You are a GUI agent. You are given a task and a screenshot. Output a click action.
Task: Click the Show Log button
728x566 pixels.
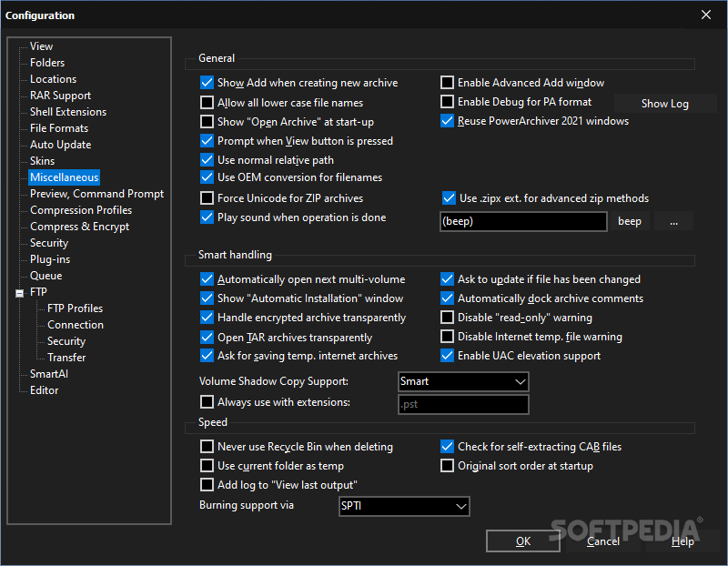665,104
